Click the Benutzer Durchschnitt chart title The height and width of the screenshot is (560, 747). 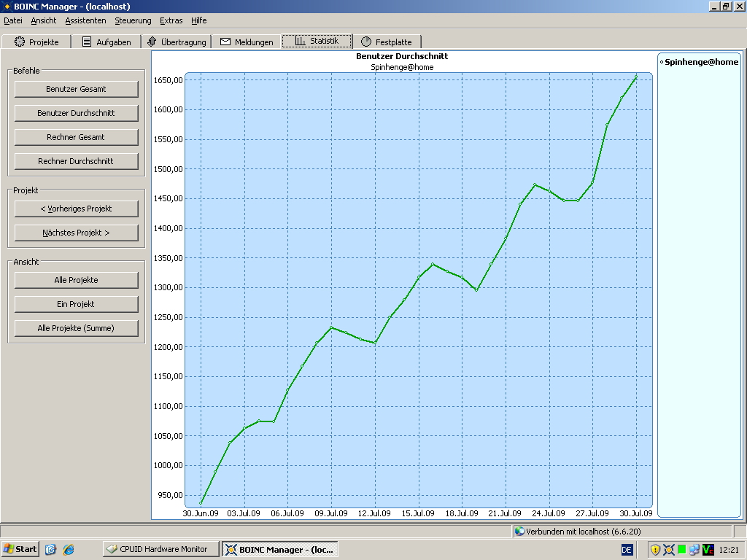(x=402, y=56)
